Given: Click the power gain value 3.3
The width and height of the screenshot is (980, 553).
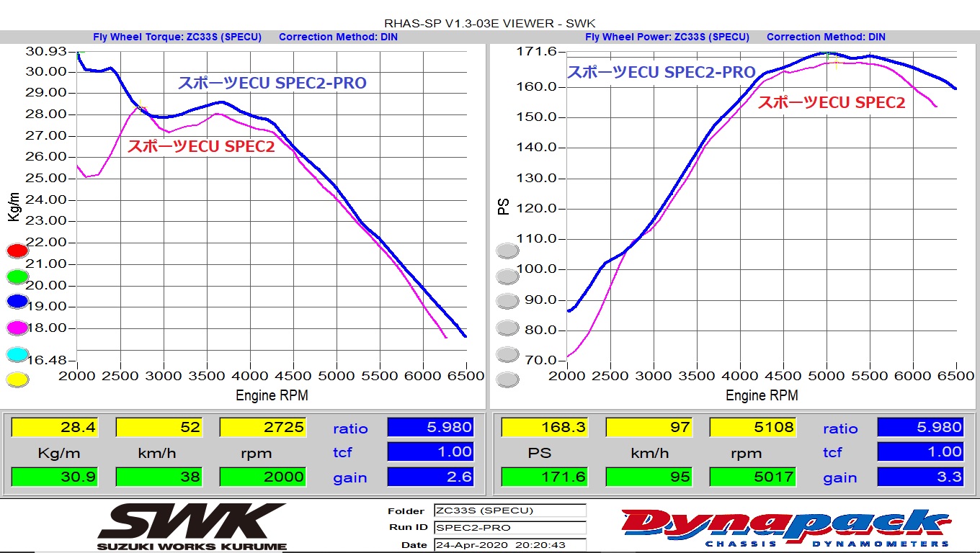Looking at the screenshot, I should (x=920, y=477).
